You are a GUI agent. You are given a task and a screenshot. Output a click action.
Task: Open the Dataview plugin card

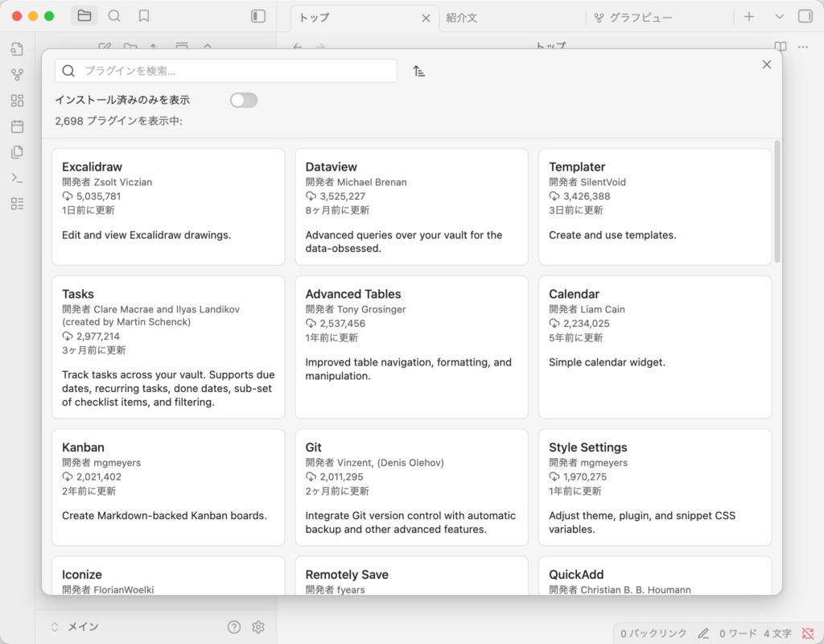pyautogui.click(x=411, y=206)
